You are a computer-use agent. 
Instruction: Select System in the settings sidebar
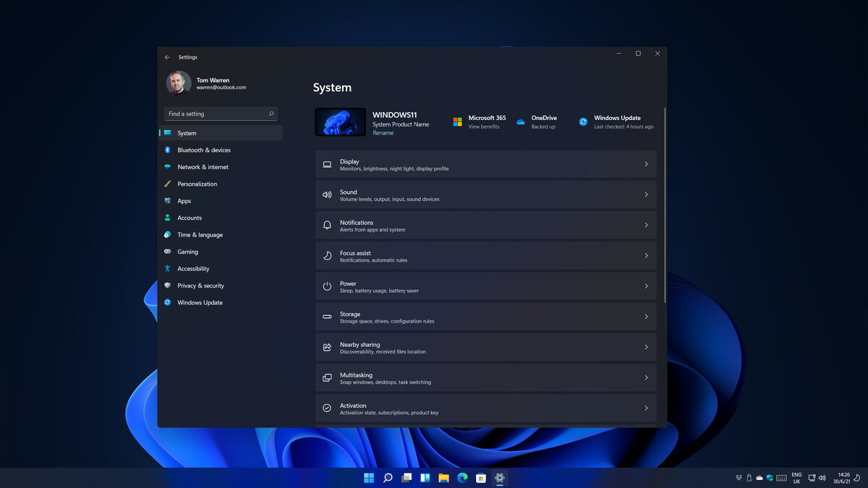pyautogui.click(x=221, y=133)
